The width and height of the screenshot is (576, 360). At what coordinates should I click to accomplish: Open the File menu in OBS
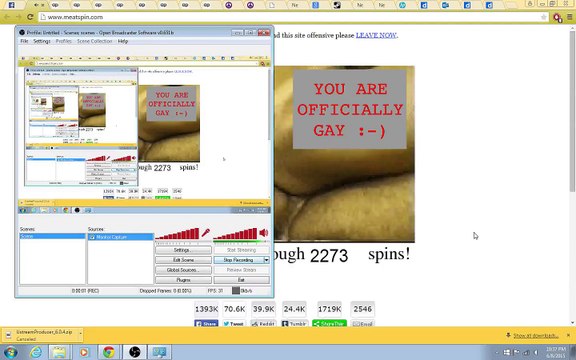24,41
